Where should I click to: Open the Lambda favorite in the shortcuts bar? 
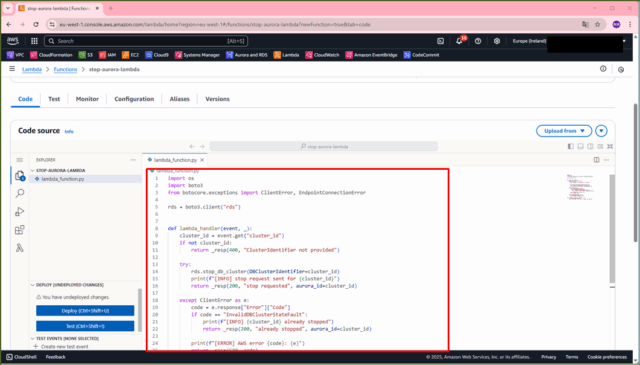point(287,55)
